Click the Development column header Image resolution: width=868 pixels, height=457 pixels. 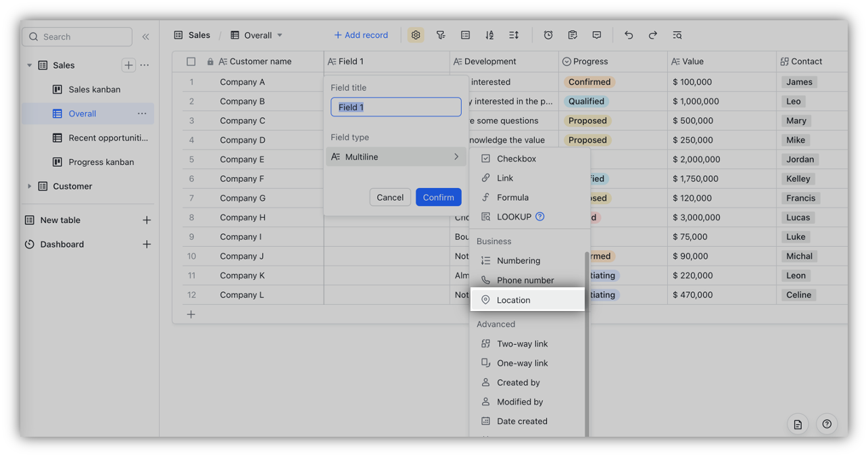(x=504, y=62)
